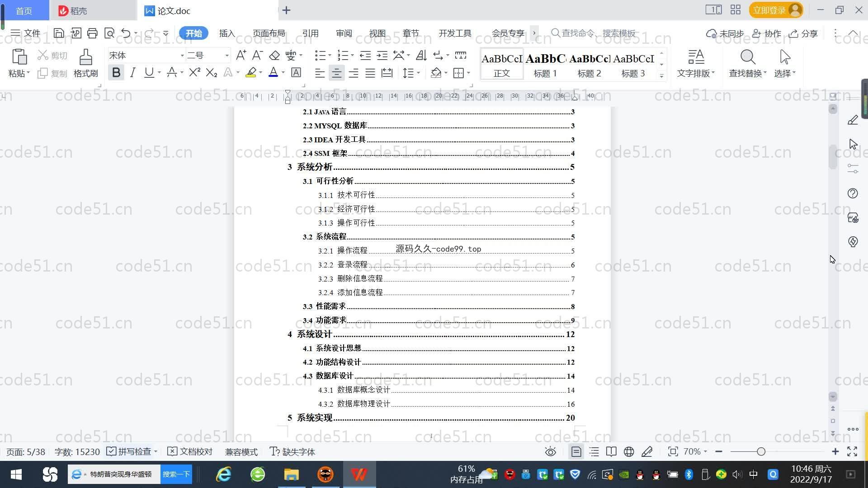
Task: Open the 审阅 ribbon tab
Action: click(x=344, y=33)
